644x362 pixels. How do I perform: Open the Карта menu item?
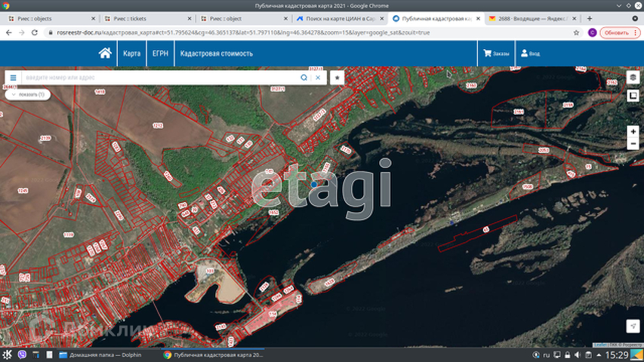(132, 54)
